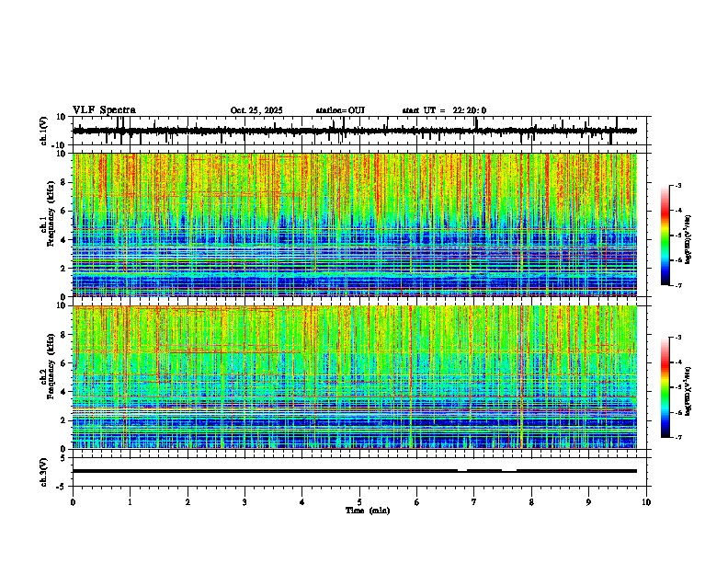
Task: Click time axis tick label '5'
Action: (359, 502)
